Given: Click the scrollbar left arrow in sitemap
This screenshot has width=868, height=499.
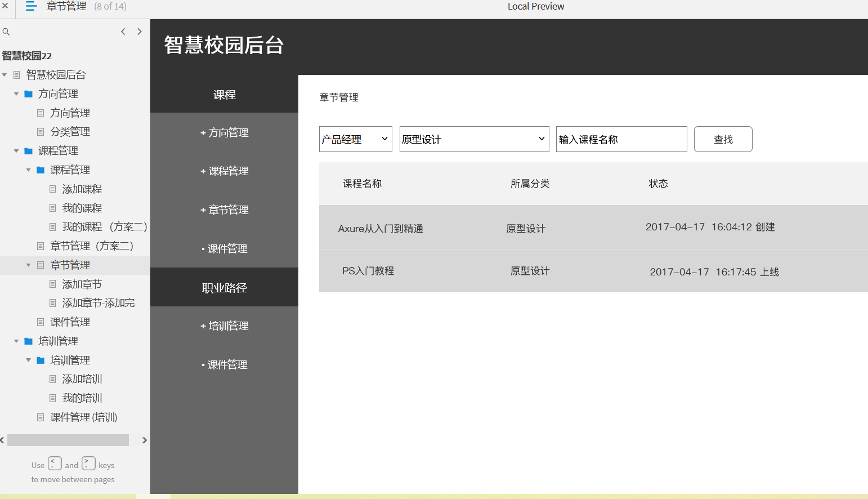Looking at the screenshot, I should click(x=2, y=440).
